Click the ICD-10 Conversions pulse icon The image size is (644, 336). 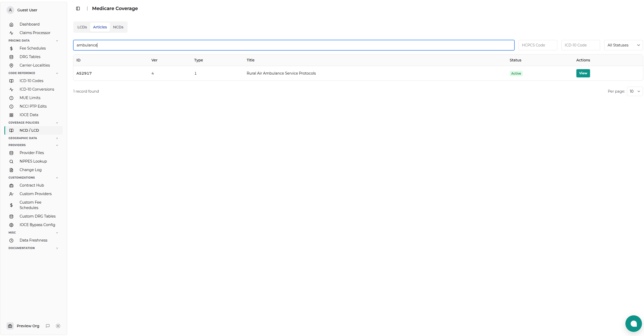coord(11,90)
